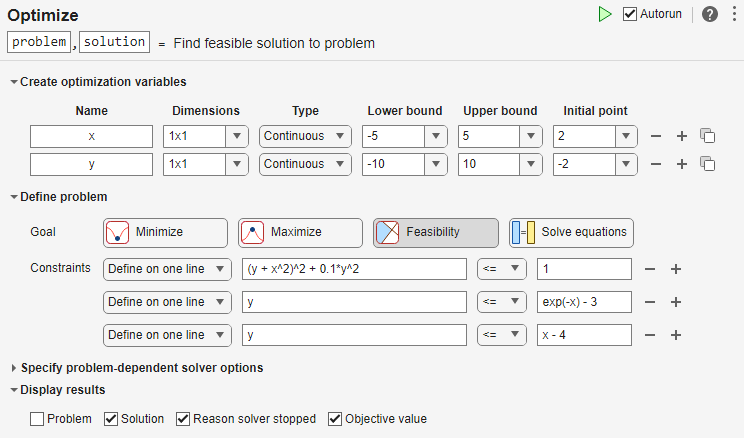The image size is (744, 438).
Task: Select the Minimize goal
Action: [x=164, y=232]
